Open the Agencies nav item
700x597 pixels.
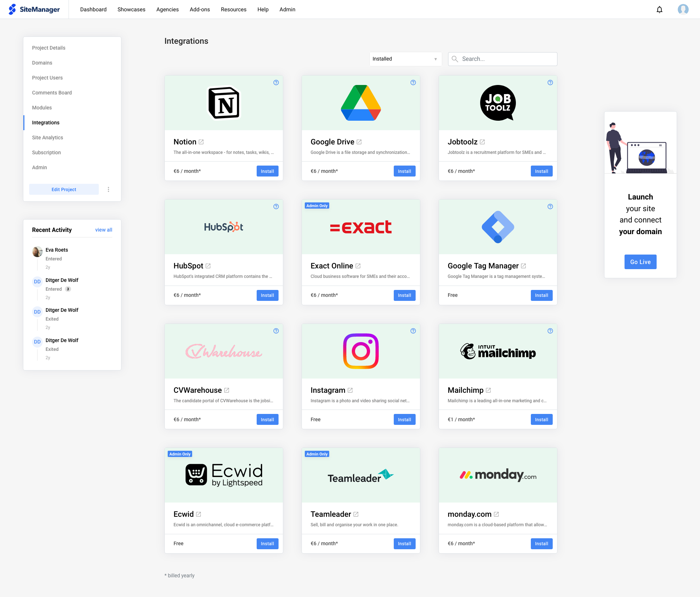167,9
